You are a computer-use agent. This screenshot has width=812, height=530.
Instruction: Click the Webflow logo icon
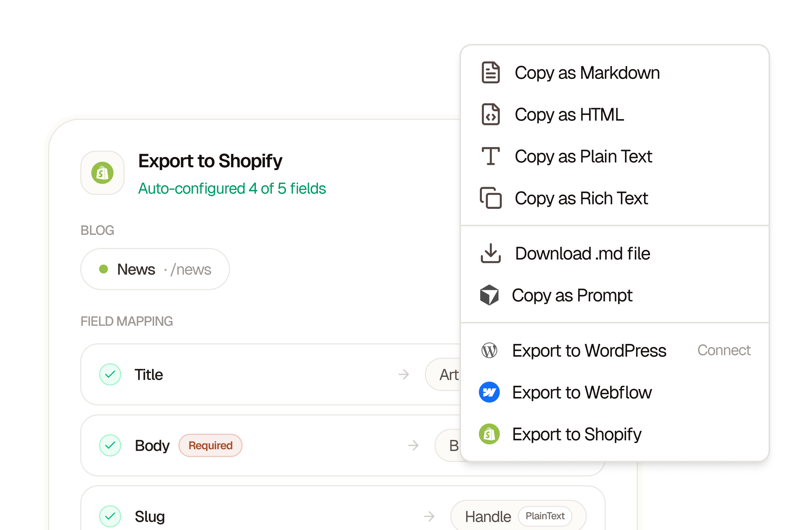489,392
